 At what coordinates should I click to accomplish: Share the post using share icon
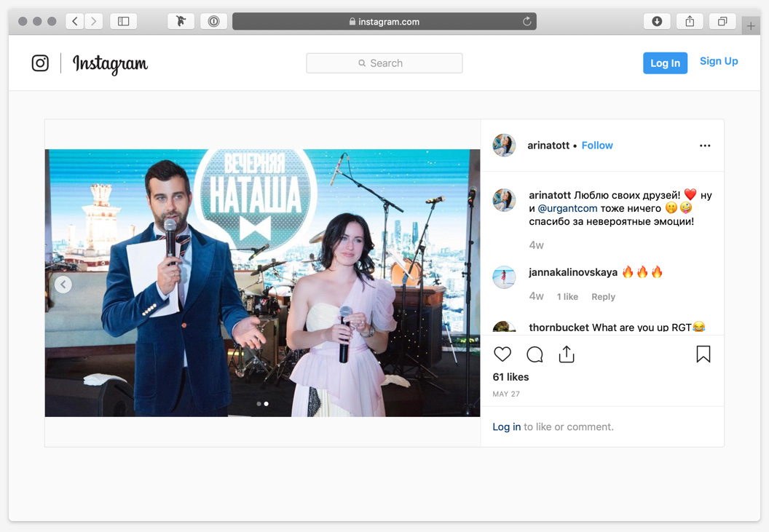click(x=567, y=354)
